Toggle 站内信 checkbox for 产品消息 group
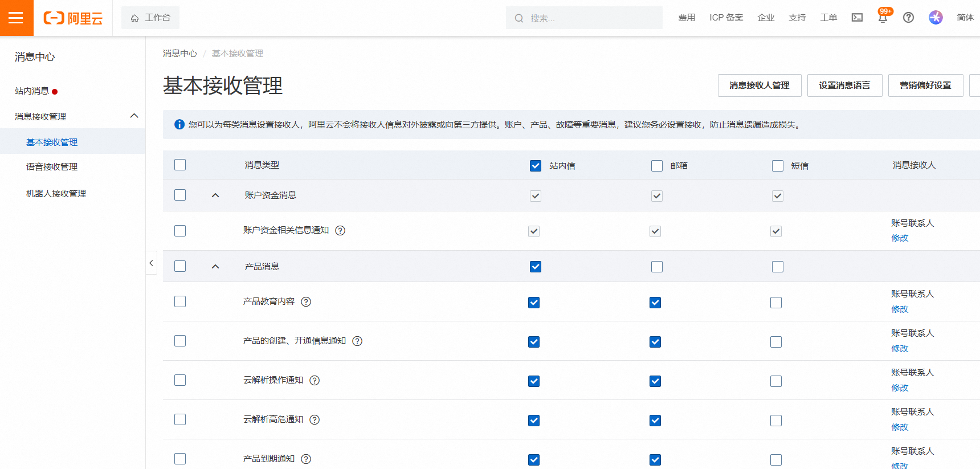This screenshot has height=469, width=980. (x=536, y=267)
